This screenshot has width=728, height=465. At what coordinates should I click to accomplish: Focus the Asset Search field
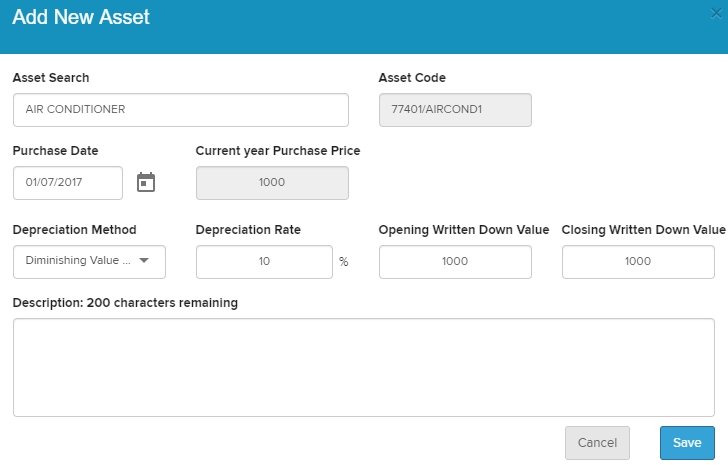click(180, 110)
